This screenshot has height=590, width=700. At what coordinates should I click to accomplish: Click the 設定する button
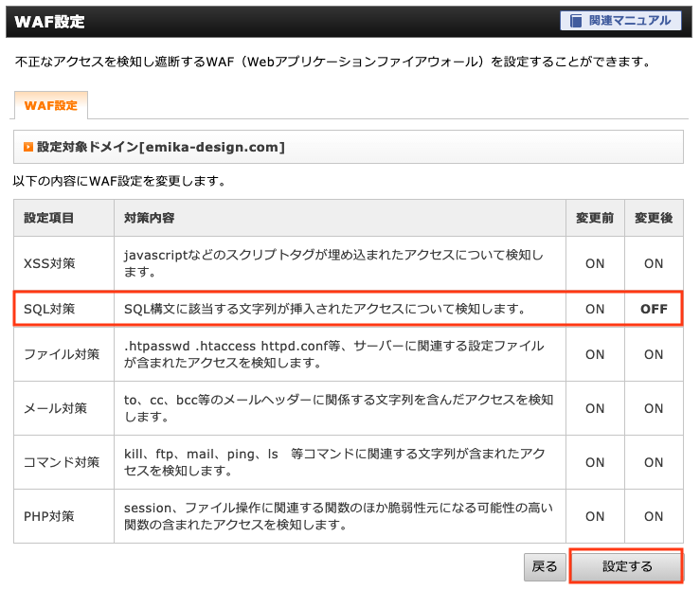[x=627, y=566]
